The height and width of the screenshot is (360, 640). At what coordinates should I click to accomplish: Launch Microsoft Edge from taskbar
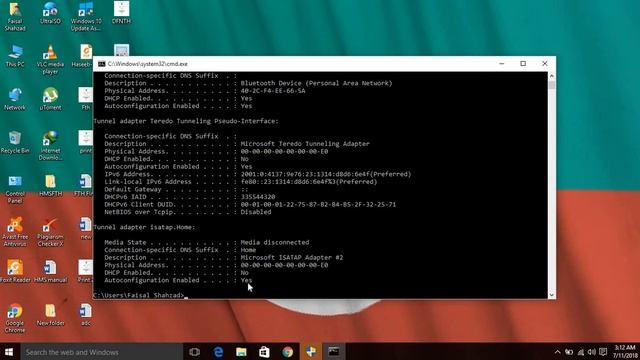[218, 352]
